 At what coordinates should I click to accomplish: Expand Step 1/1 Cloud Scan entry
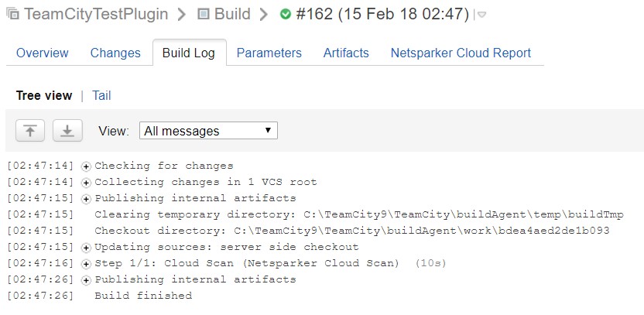(x=86, y=263)
